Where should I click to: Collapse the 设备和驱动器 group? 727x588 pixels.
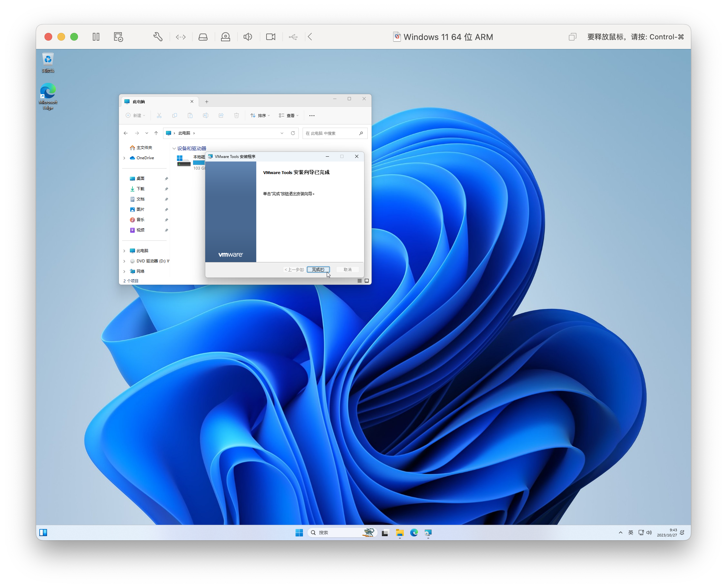coord(174,148)
